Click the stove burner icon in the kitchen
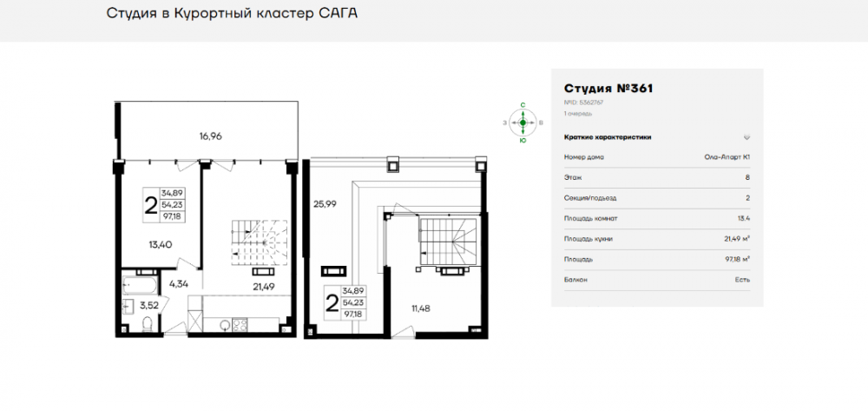 241,325
